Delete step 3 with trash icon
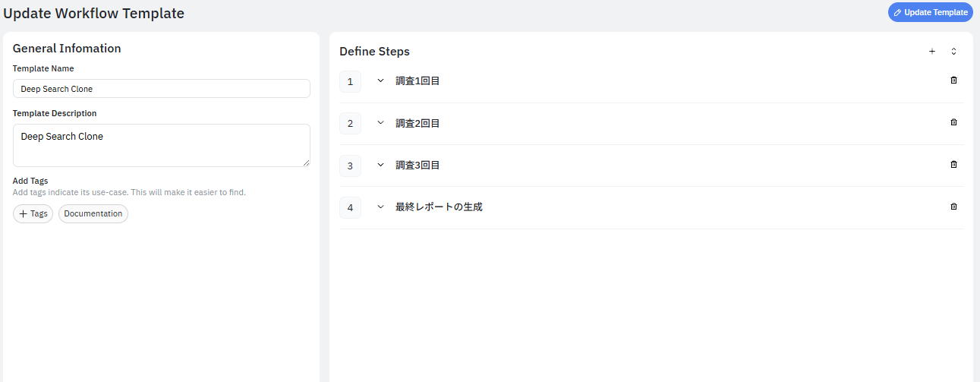Image resolution: width=980 pixels, height=382 pixels. [x=953, y=164]
